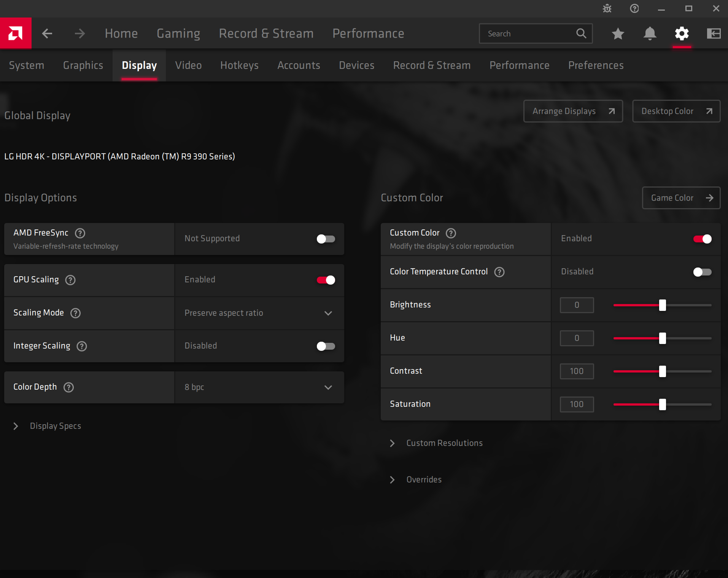
Task: Click the Brightness slider handle
Action: (663, 305)
